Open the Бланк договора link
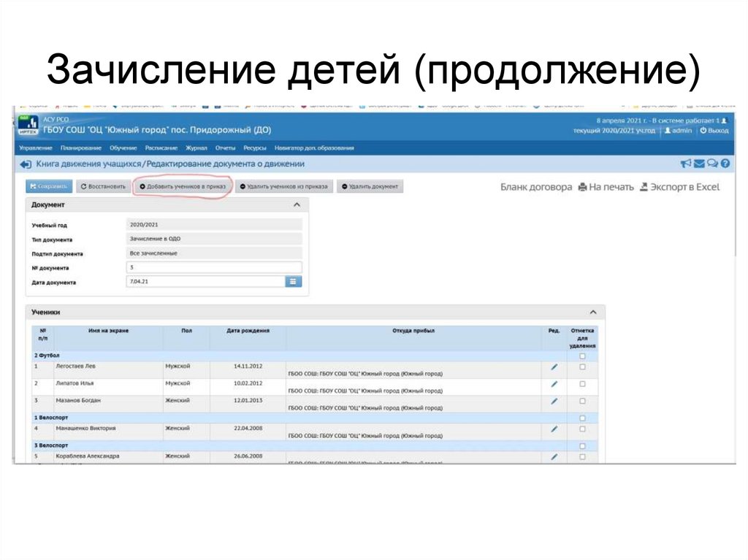 tap(535, 187)
